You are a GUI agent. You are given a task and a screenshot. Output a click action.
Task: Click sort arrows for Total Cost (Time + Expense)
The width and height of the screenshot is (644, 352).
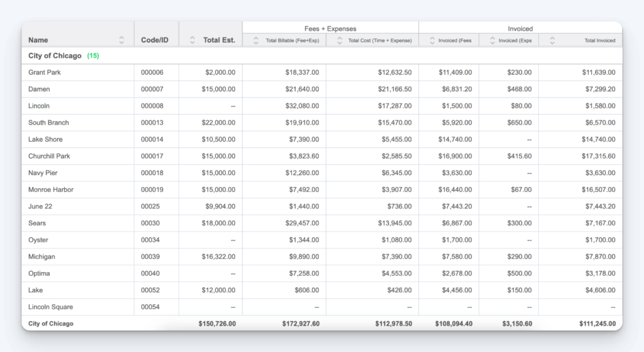coord(340,40)
